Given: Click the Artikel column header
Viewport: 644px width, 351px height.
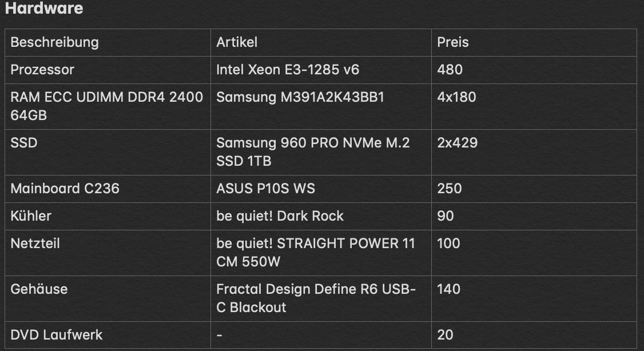Looking at the screenshot, I should (x=237, y=42).
